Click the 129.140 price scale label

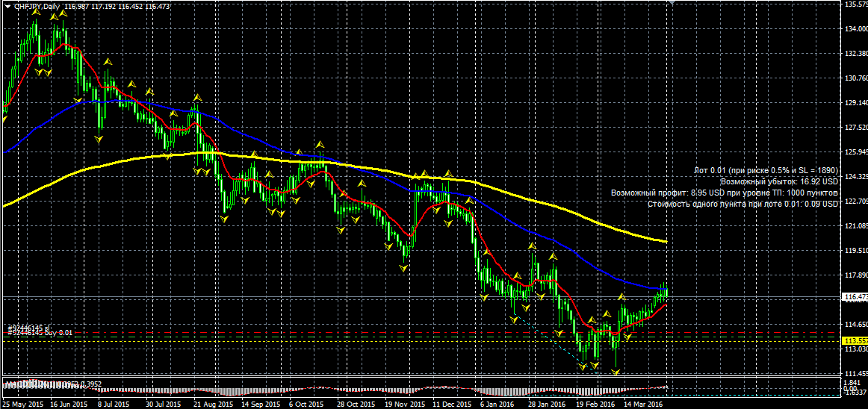[855, 103]
